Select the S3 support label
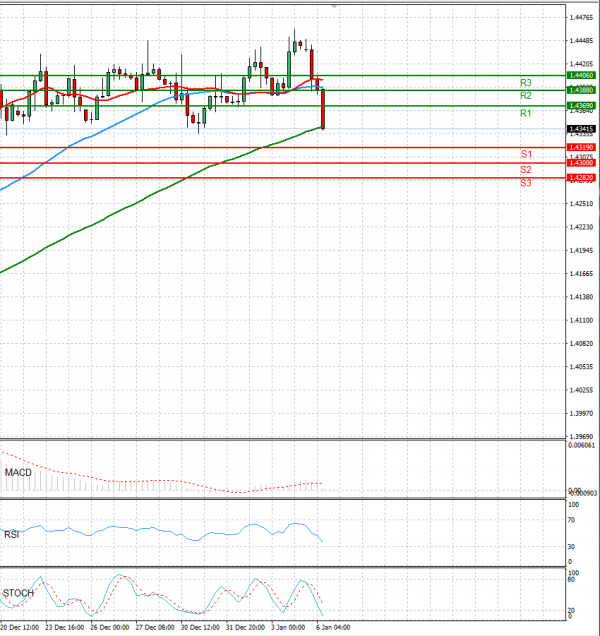This screenshot has width=600, height=636. click(x=526, y=183)
